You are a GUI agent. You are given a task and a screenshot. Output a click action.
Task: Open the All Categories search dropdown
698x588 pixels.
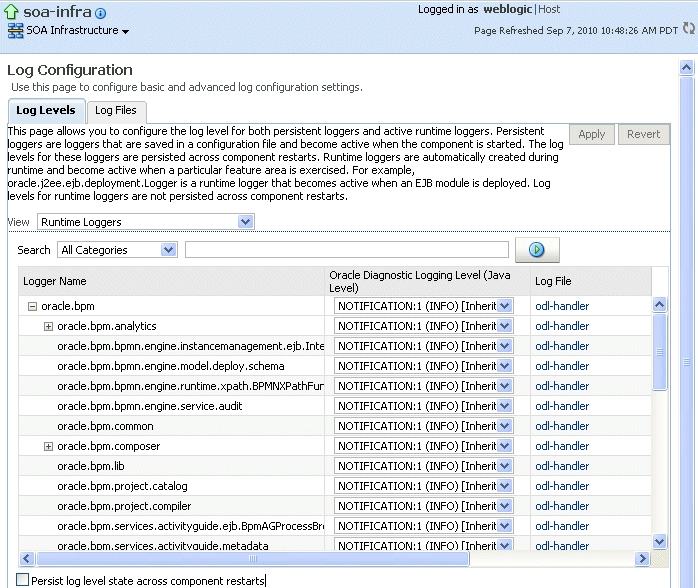coord(117,250)
